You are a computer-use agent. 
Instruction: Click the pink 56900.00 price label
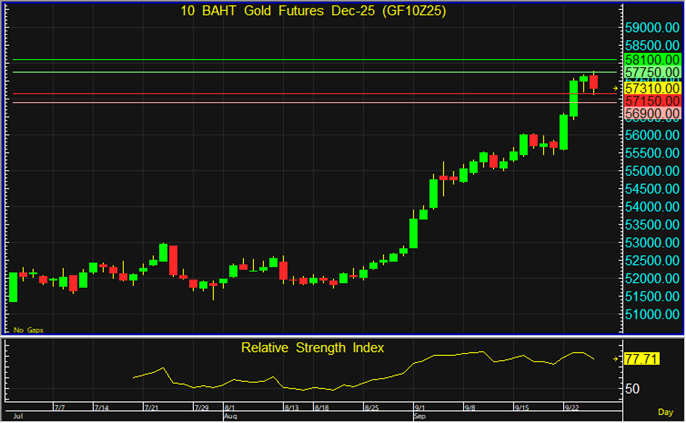click(x=651, y=116)
